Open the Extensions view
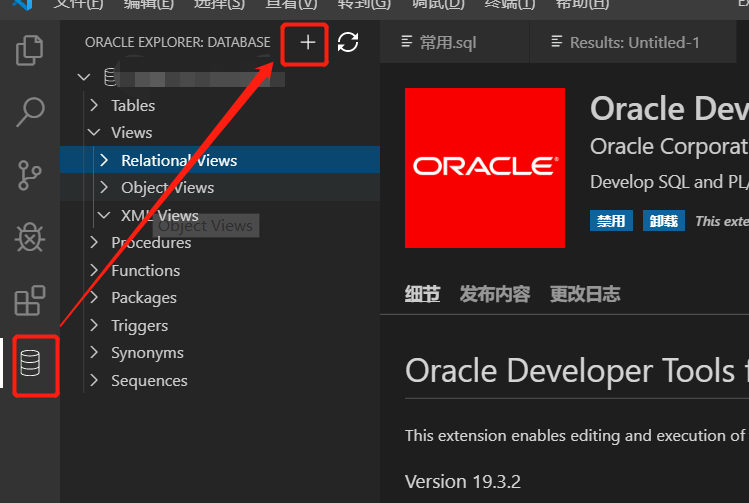 [30, 300]
